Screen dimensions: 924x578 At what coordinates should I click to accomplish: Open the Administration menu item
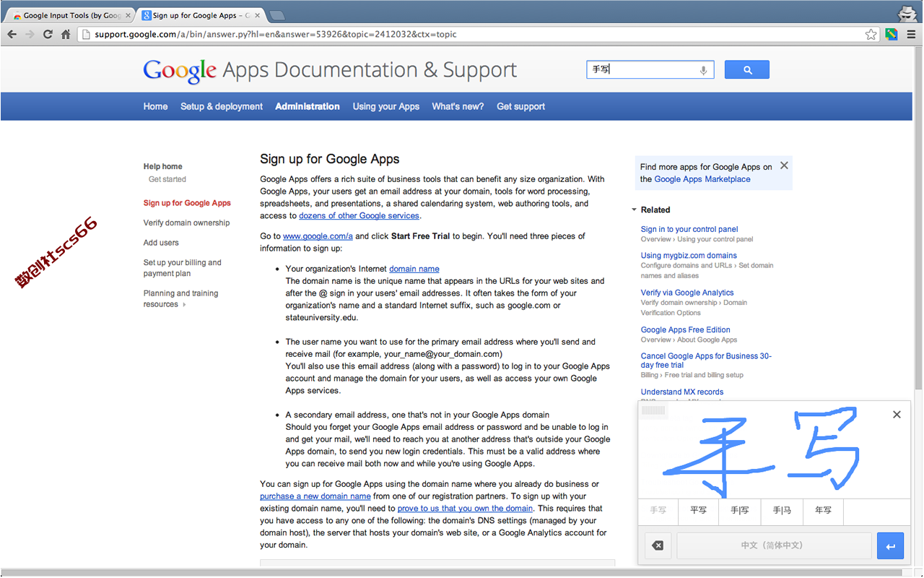tap(308, 106)
